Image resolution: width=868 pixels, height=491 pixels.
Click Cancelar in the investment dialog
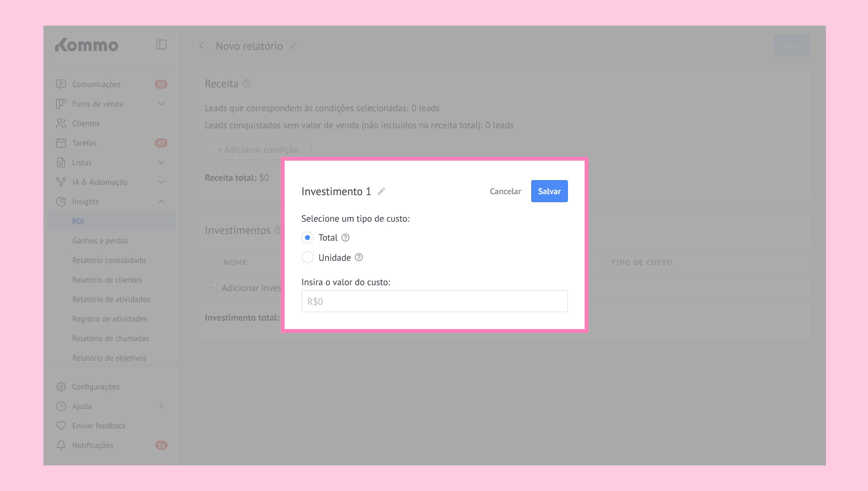point(505,191)
